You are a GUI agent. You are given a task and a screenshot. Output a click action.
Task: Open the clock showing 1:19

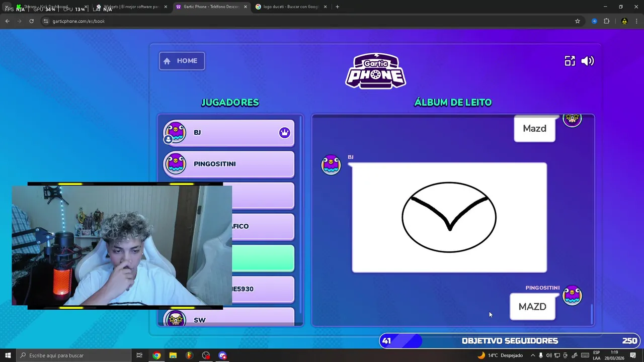[x=614, y=355]
